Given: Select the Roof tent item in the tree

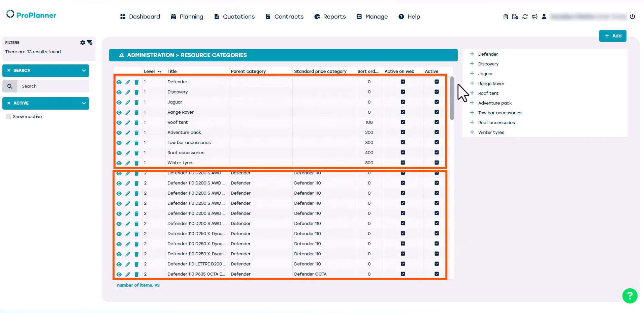Looking at the screenshot, I should click(488, 93).
